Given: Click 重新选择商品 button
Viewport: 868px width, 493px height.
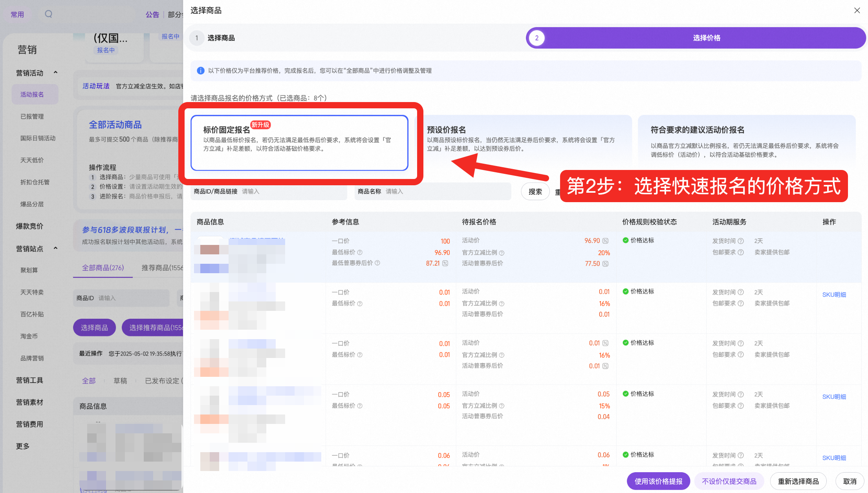Looking at the screenshot, I should [x=798, y=481].
